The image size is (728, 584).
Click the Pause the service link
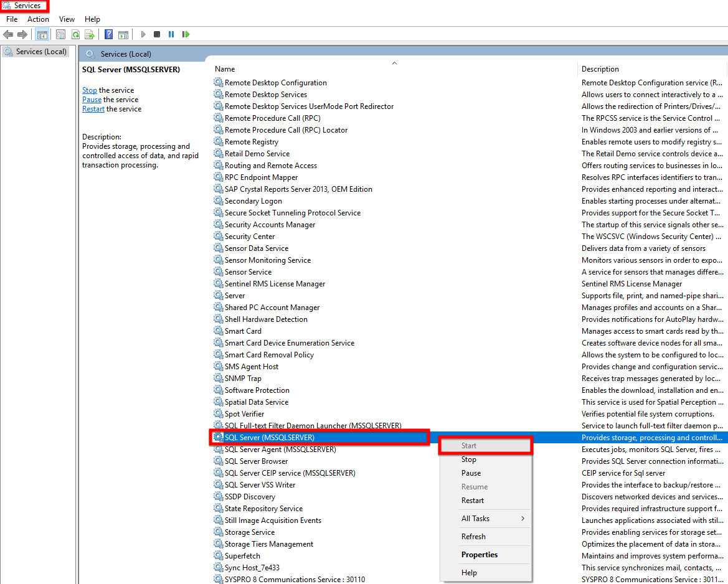[92, 100]
